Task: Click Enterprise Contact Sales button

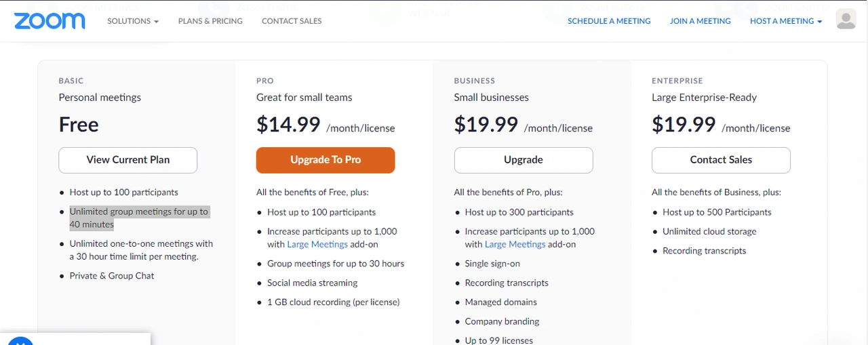Action: (x=721, y=160)
